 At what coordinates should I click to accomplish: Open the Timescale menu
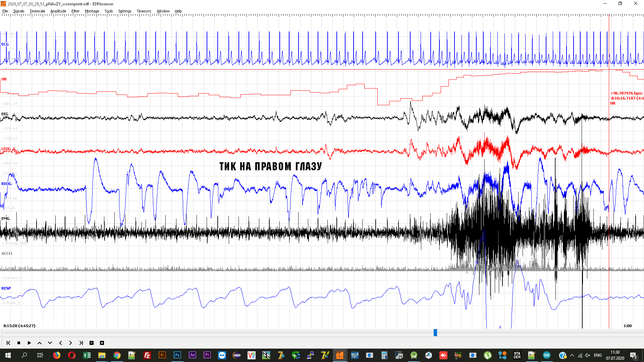(37, 11)
